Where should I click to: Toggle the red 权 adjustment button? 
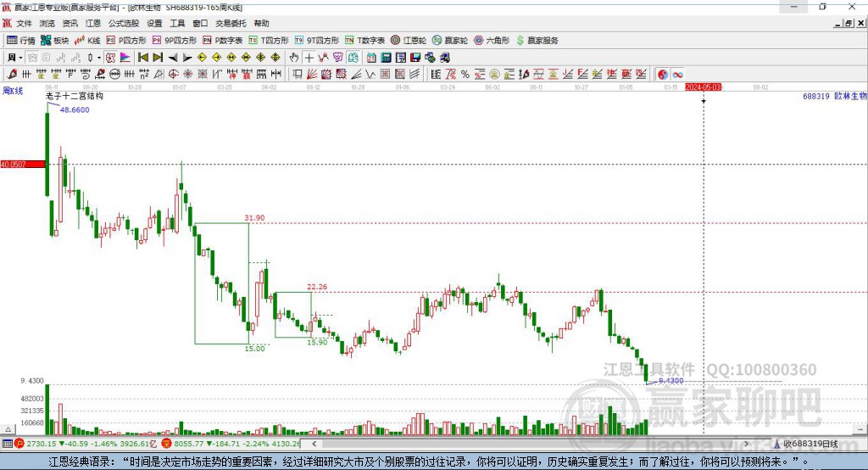[x=110, y=58]
